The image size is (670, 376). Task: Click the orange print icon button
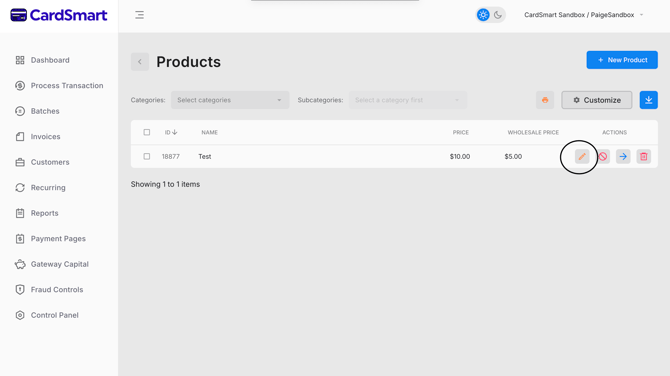coord(545,100)
